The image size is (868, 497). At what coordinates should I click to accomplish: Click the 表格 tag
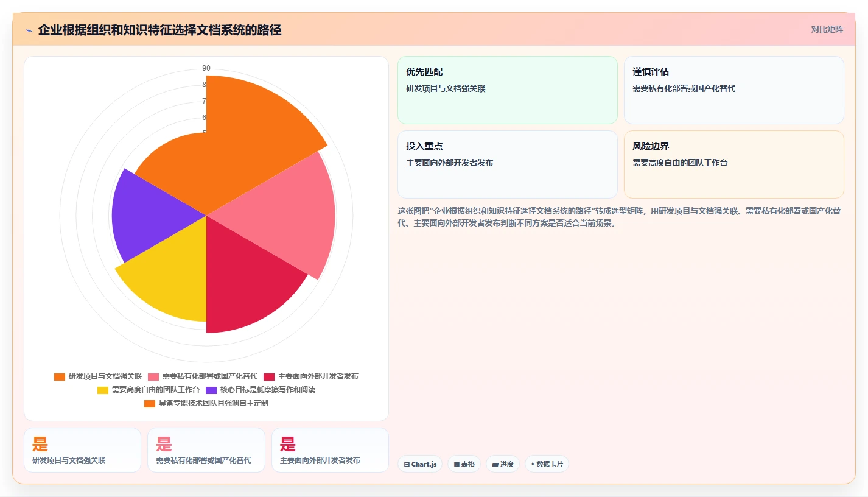click(x=464, y=464)
